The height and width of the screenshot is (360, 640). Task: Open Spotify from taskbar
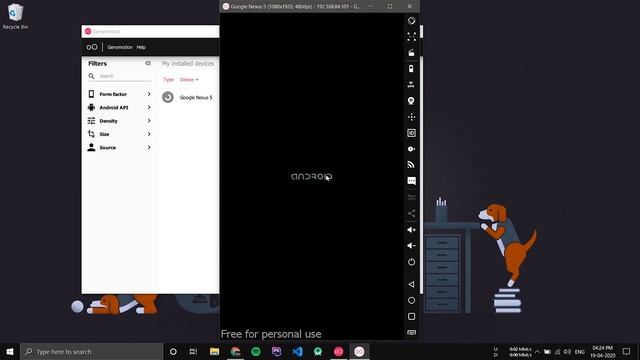coord(256,351)
